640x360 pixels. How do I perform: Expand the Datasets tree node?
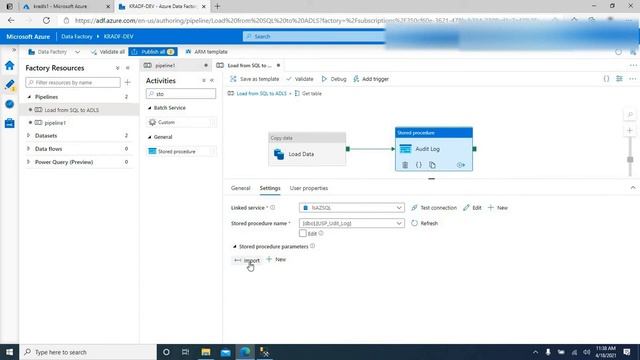click(x=29, y=136)
